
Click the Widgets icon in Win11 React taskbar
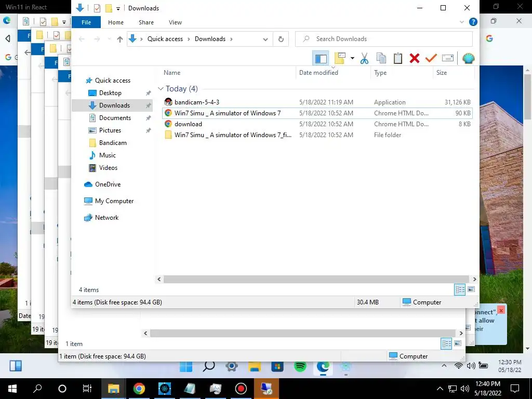tap(16, 366)
